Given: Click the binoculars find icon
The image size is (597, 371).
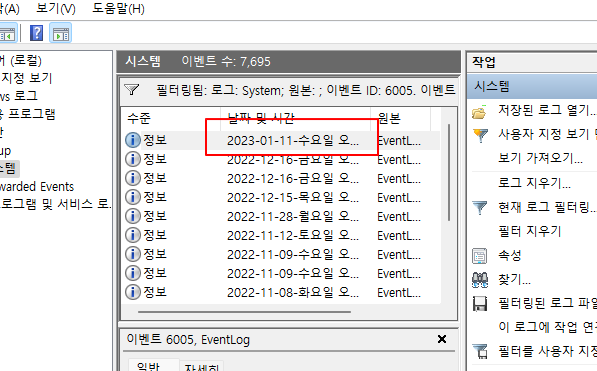Looking at the screenshot, I should point(480,280).
